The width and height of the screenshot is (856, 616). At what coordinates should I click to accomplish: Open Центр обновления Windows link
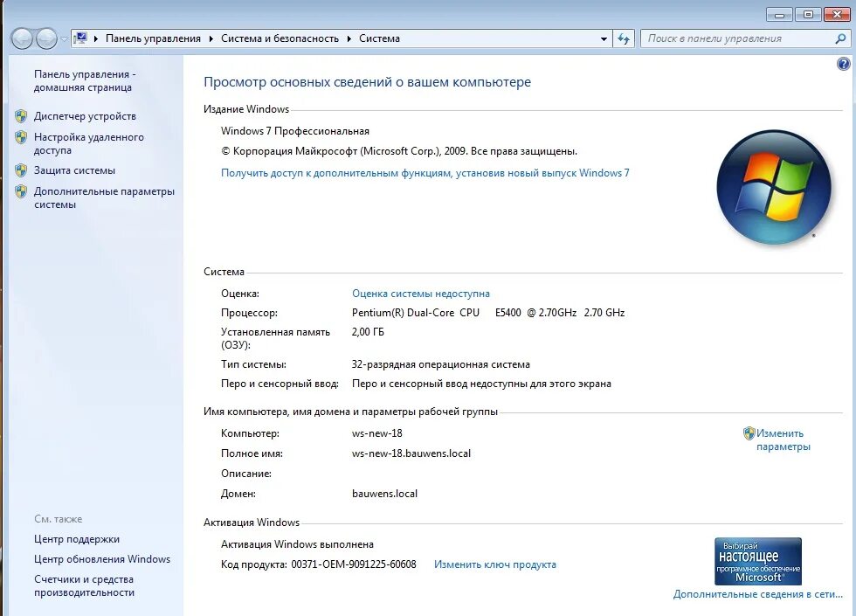pos(102,559)
